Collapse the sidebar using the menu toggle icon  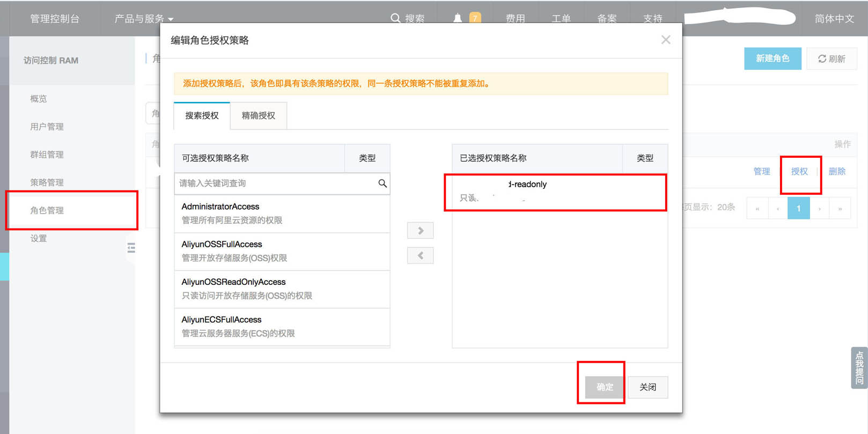click(x=131, y=248)
